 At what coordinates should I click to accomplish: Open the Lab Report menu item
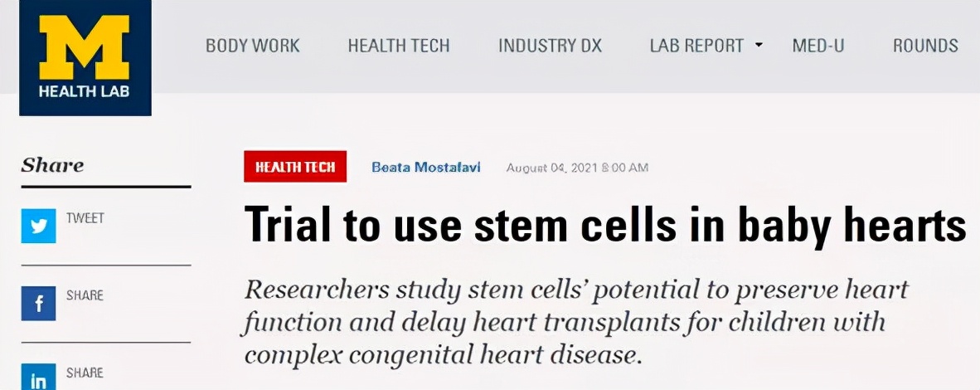click(x=696, y=46)
